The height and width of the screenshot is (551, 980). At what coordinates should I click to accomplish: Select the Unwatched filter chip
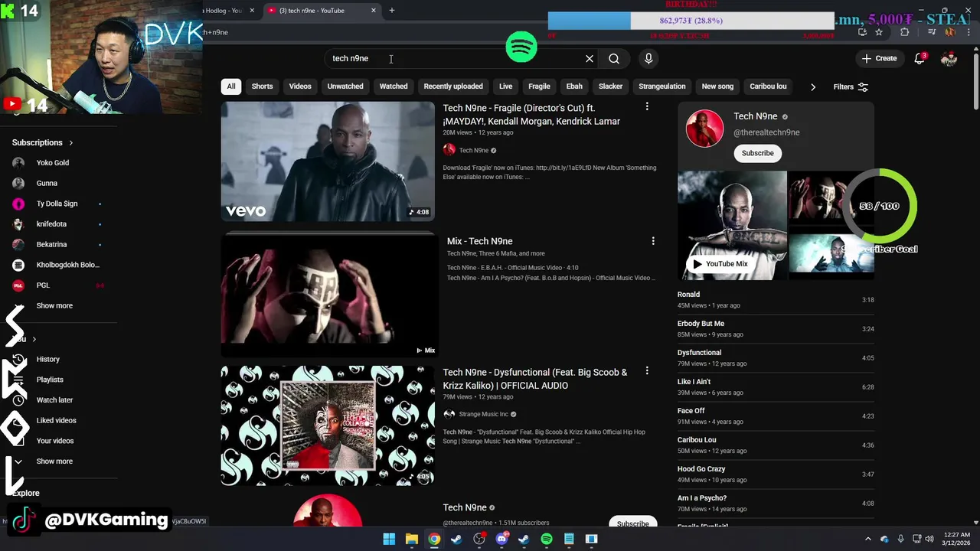pos(345,86)
